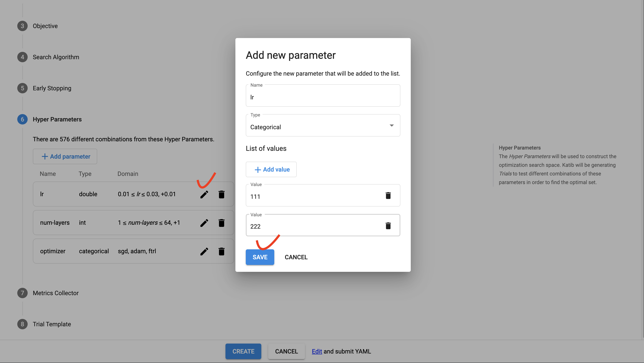Delete the lr parameter row

click(x=221, y=194)
